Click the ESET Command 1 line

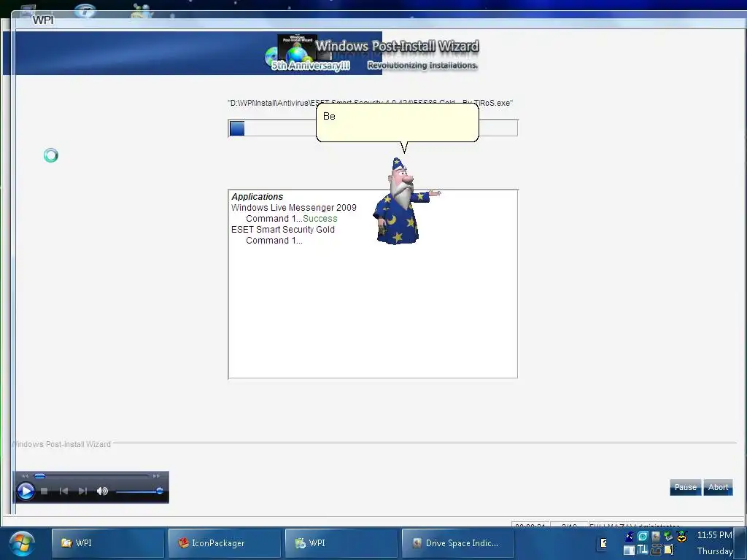[274, 241]
